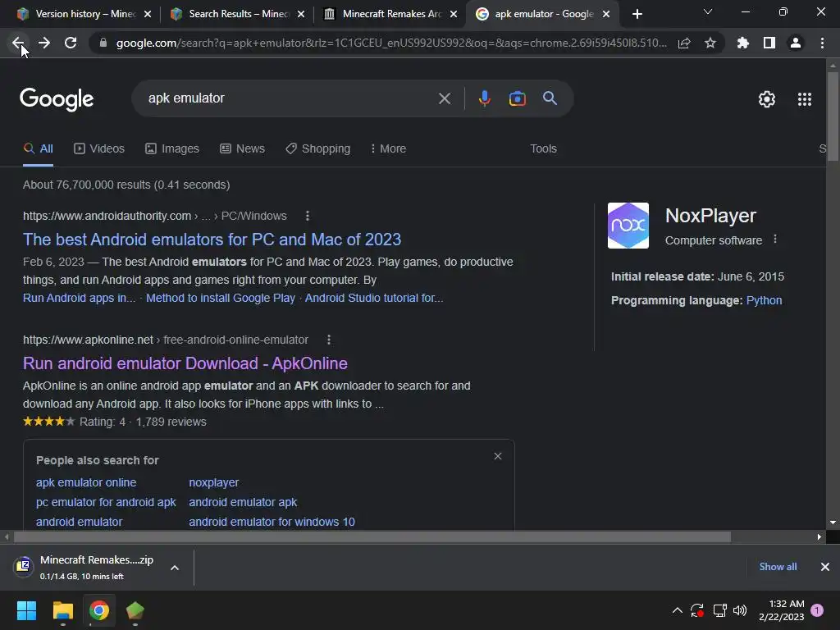Click the lock icon for site information
The width and height of the screenshot is (840, 630).
point(103,43)
